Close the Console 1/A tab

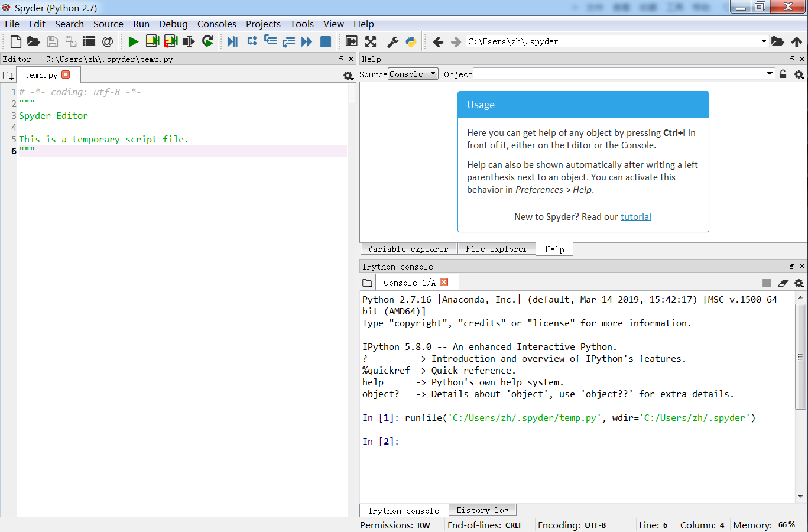[444, 282]
